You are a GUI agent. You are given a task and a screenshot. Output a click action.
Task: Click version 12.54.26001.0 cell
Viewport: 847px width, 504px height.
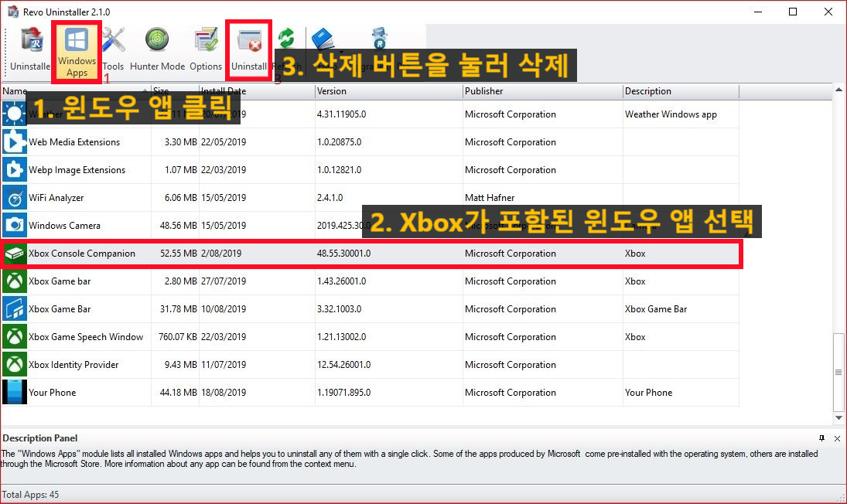coord(343,364)
